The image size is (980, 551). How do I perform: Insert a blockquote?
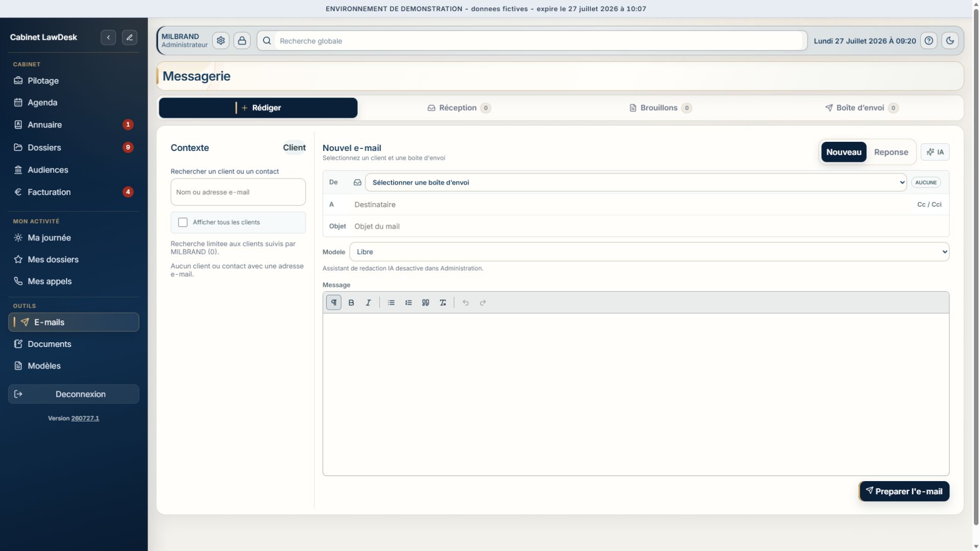pyautogui.click(x=426, y=303)
